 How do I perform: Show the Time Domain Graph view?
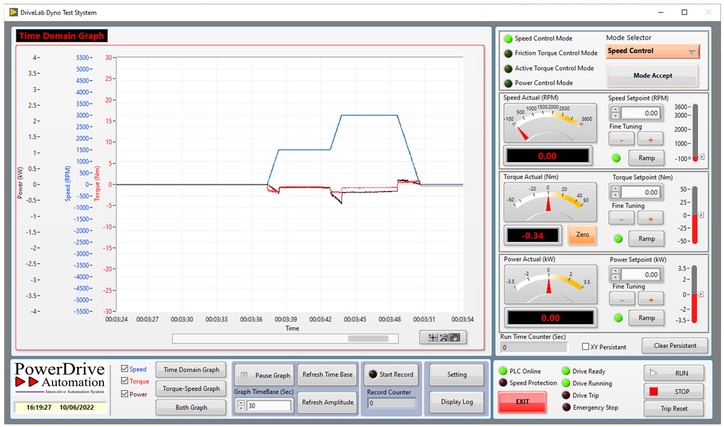pyautogui.click(x=191, y=370)
